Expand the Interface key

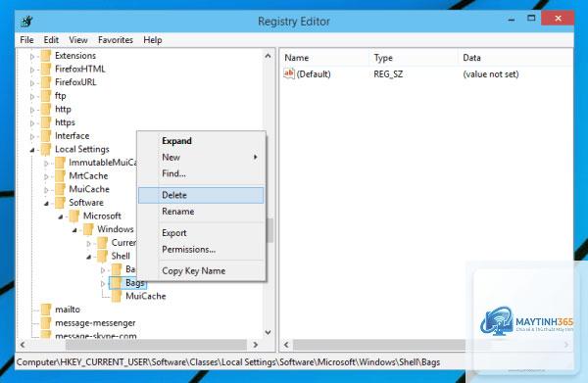point(32,136)
